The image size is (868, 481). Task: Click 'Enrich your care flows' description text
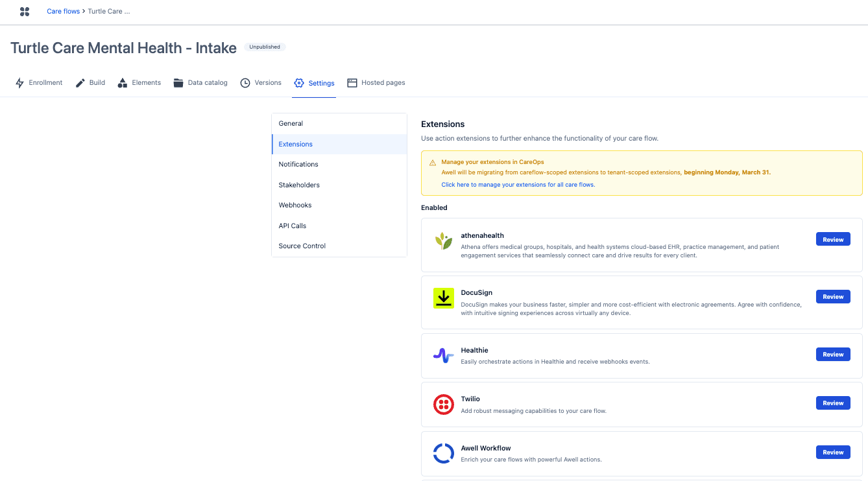531,460
